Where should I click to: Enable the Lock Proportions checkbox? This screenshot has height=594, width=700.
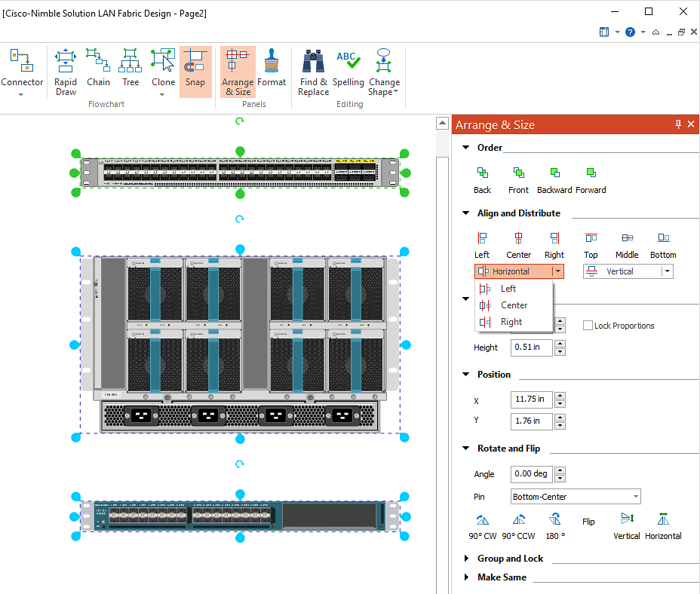pos(588,326)
